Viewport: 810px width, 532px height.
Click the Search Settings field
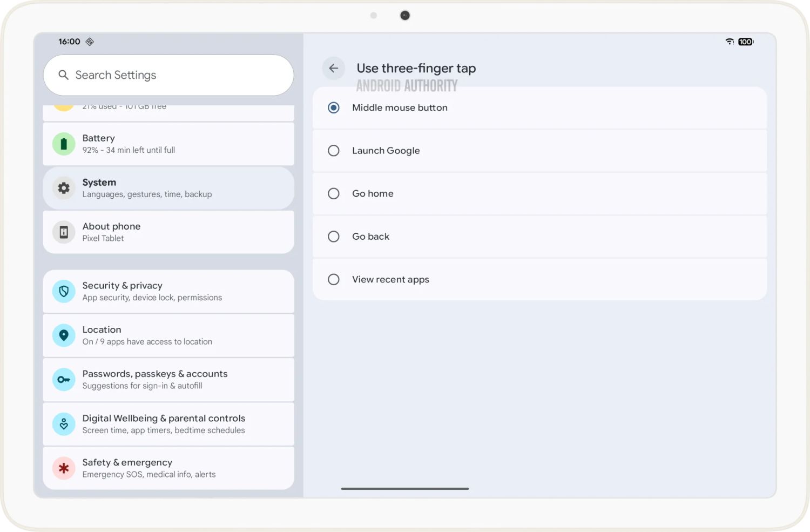168,75
